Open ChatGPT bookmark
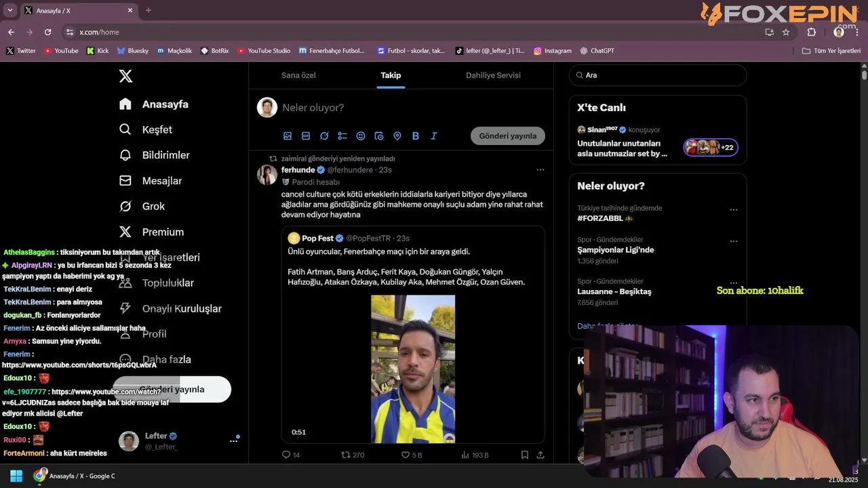Screen dimensions: 868x488 597,51
